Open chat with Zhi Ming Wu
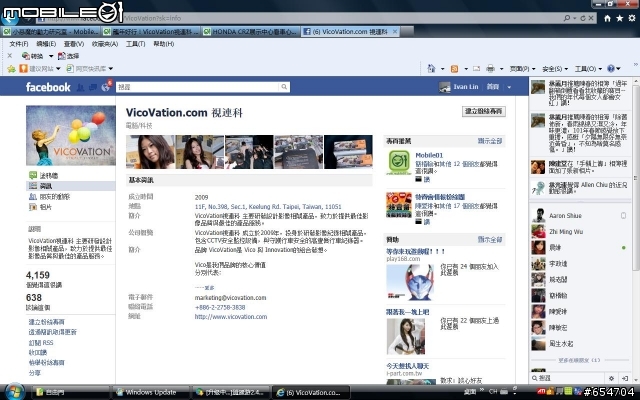 coord(579,231)
